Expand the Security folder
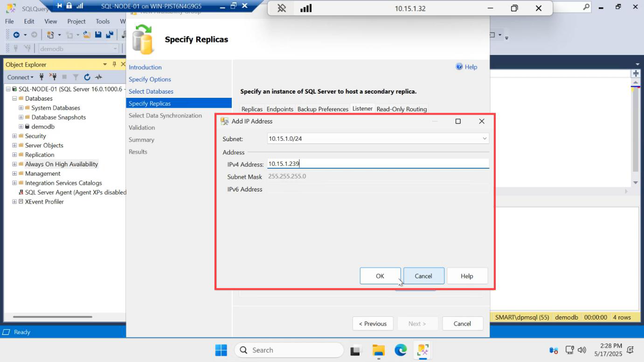Screen dimensions: 644x362 (x=14, y=136)
